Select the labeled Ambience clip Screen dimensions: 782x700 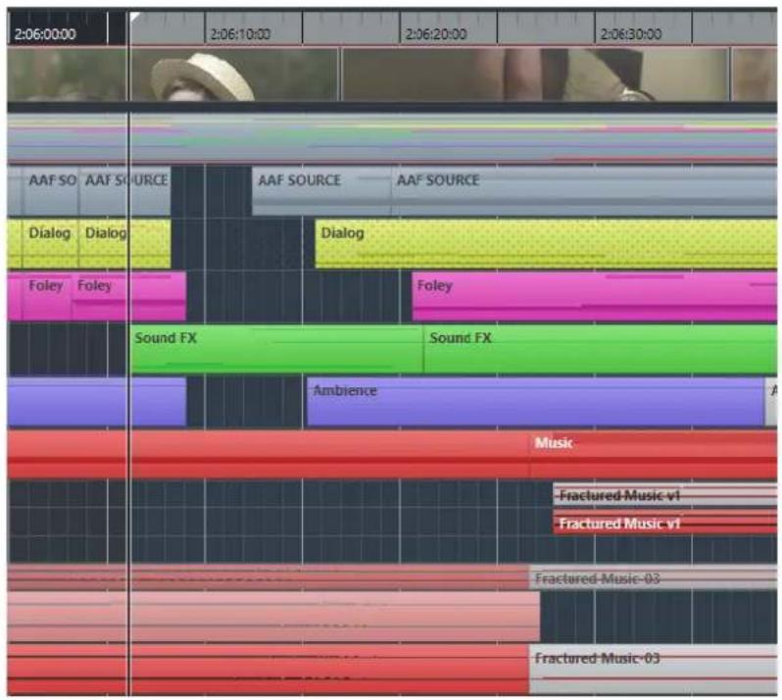(536, 402)
